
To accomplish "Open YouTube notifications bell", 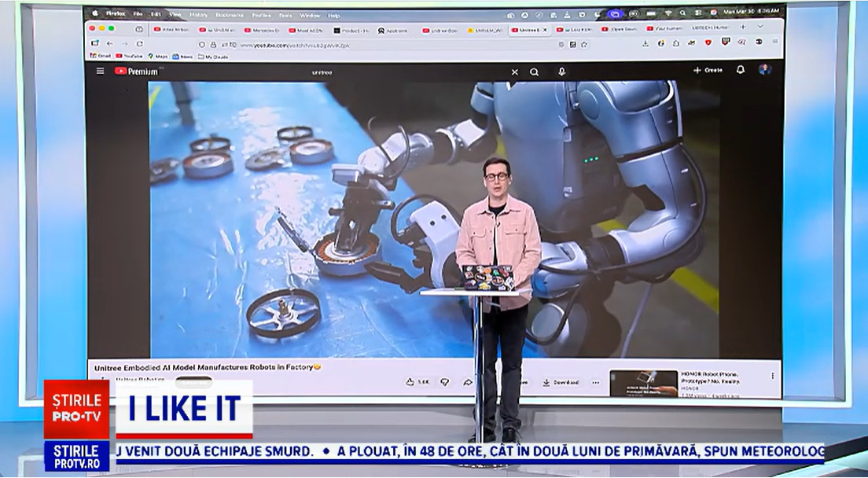I will pos(740,70).
